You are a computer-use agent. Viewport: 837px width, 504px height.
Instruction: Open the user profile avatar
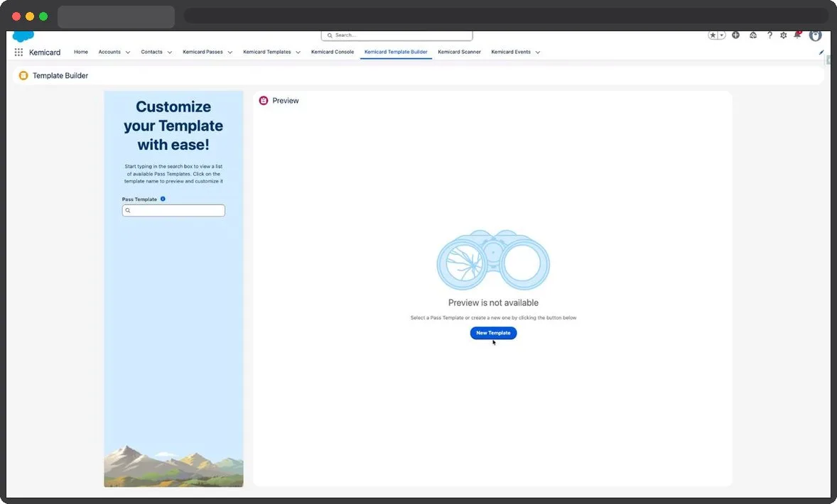(x=815, y=35)
